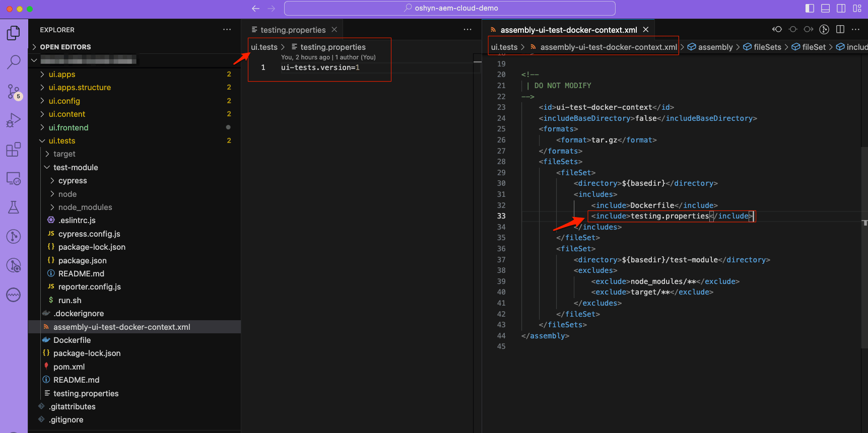Open the customize layout icon
This screenshot has height=433, width=868.
point(857,8)
